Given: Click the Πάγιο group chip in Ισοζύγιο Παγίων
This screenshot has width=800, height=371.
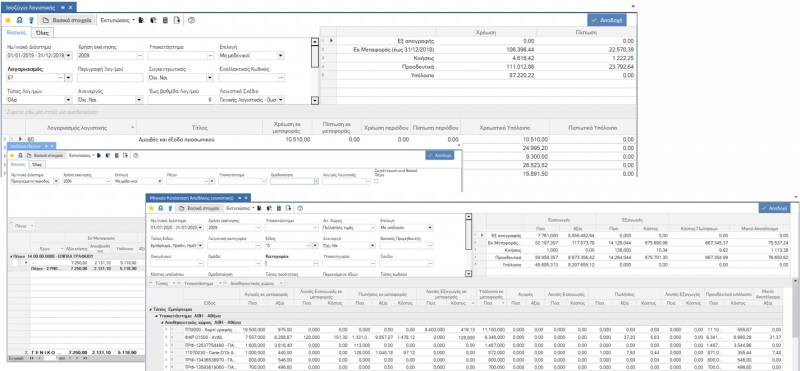Looking at the screenshot, I should point(23,225).
